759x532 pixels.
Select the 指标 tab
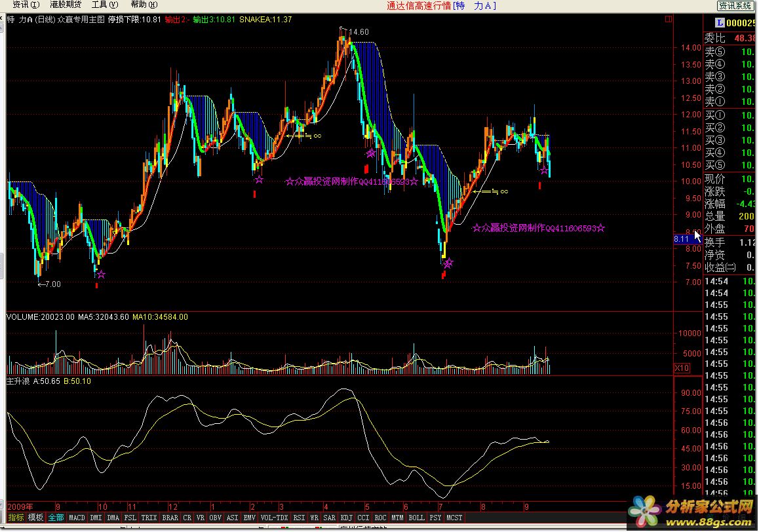[16, 518]
